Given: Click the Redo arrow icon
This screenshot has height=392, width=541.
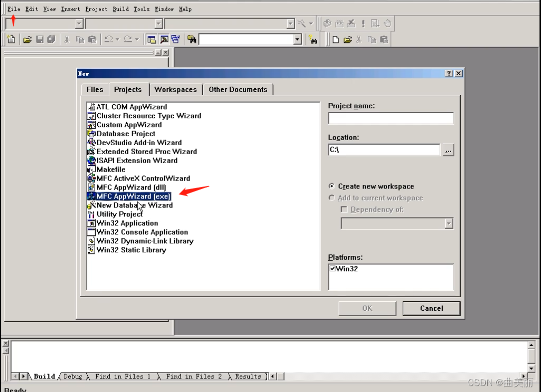Looking at the screenshot, I should click(128, 39).
